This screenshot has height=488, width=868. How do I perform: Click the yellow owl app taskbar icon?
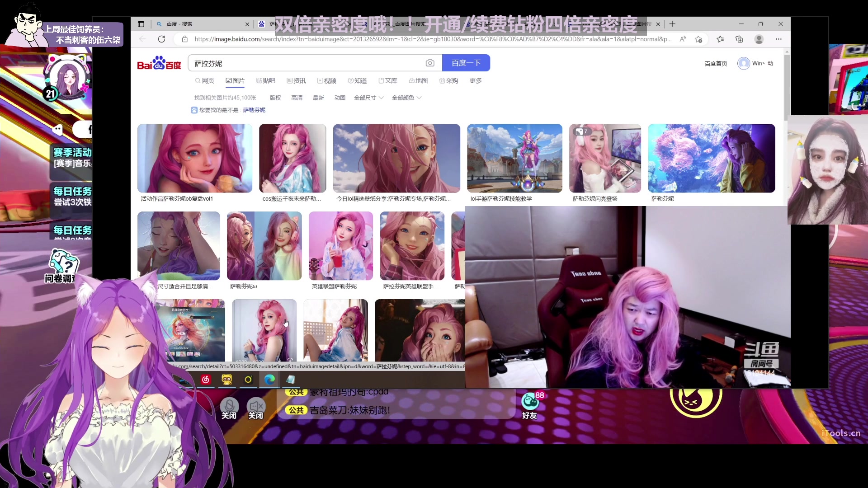227,380
